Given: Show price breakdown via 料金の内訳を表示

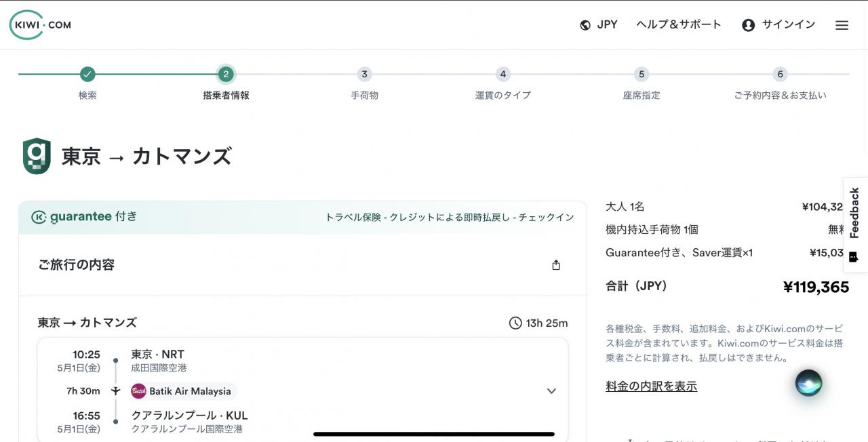Looking at the screenshot, I should pyautogui.click(x=651, y=386).
